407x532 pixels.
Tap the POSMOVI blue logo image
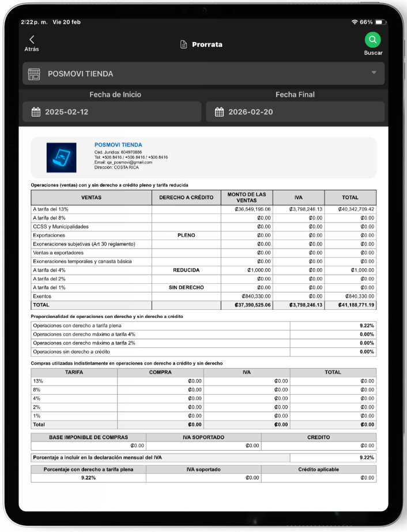[62, 158]
